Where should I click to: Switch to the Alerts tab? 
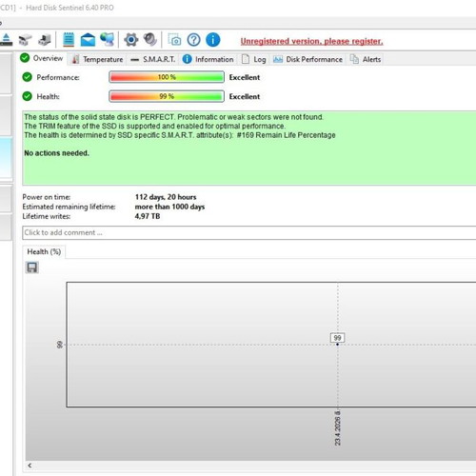[x=366, y=59]
